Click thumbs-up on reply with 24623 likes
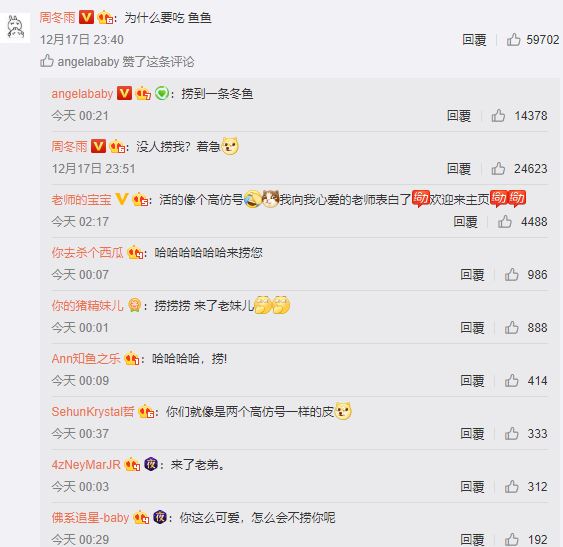Viewport: 563px width, 547px height. click(x=498, y=168)
